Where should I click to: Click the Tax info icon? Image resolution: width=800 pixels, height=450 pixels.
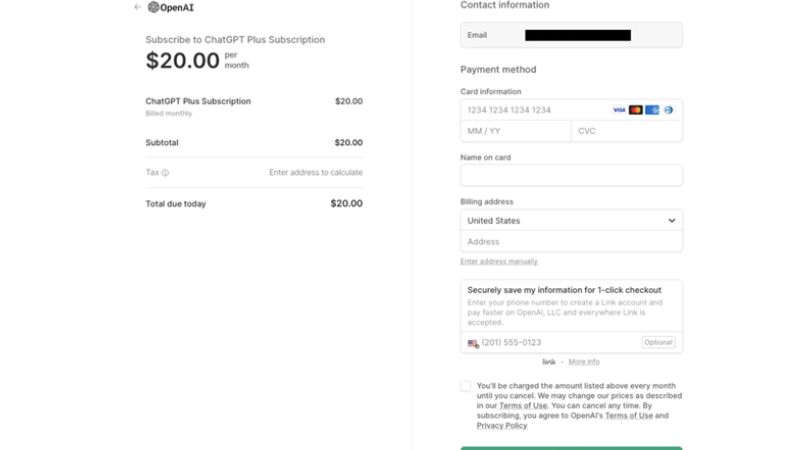tap(165, 173)
